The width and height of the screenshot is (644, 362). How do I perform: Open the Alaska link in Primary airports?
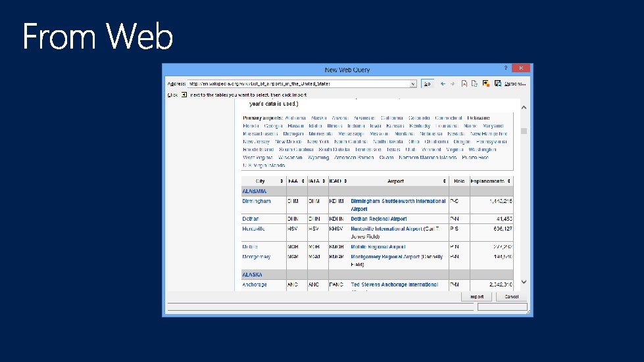[x=319, y=118]
